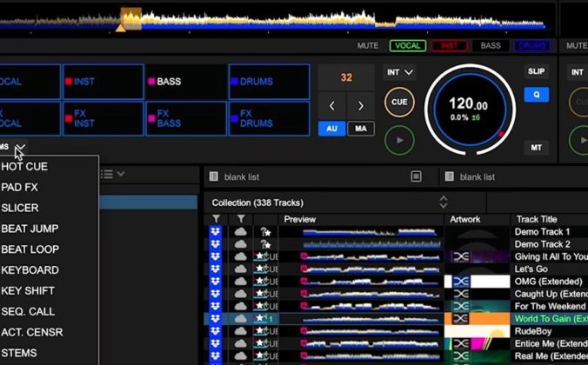Open the INT sync mode dropdown
This screenshot has height=365, width=588.
coord(400,72)
